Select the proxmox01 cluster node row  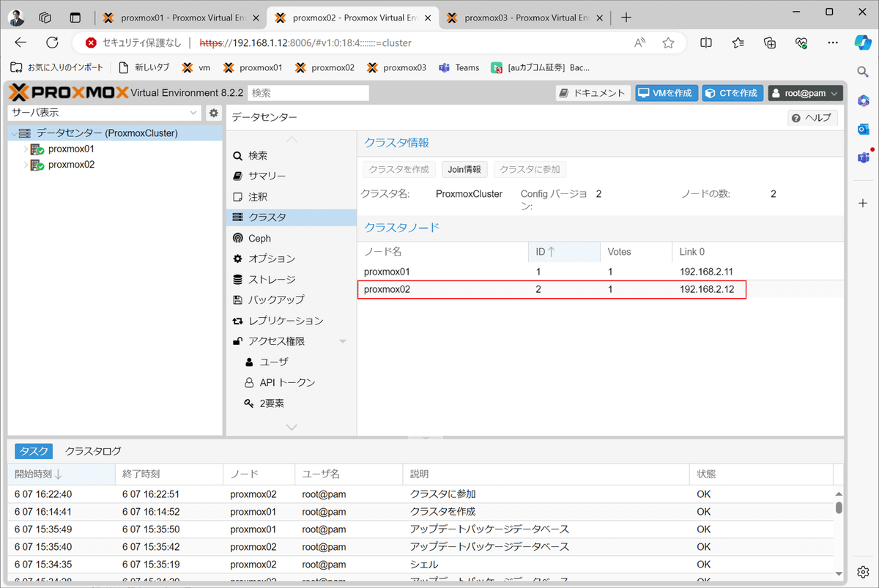[x=600, y=272]
